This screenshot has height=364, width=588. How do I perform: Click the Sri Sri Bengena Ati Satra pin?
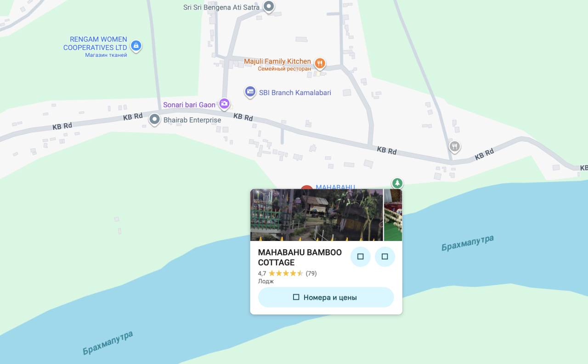coord(269,7)
